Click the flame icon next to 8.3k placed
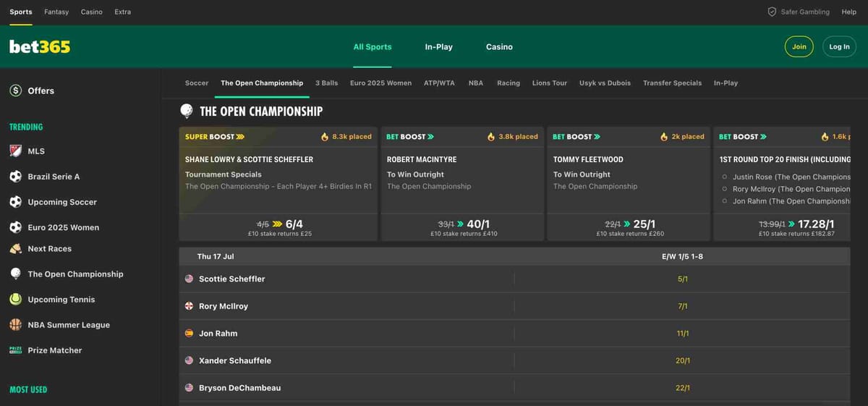This screenshot has width=868, height=406. tap(325, 137)
